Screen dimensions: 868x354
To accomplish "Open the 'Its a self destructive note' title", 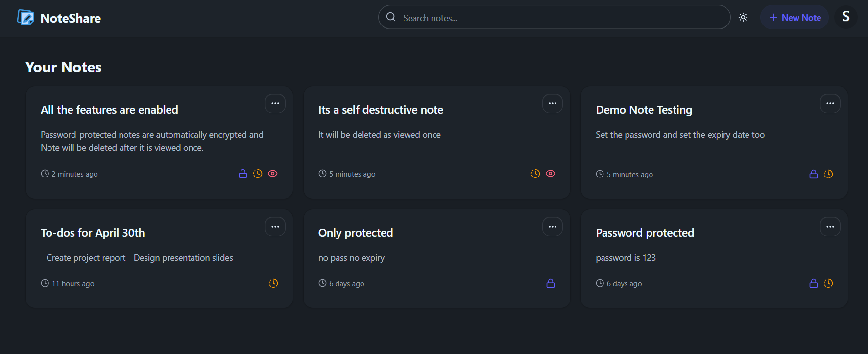I will (x=381, y=110).
